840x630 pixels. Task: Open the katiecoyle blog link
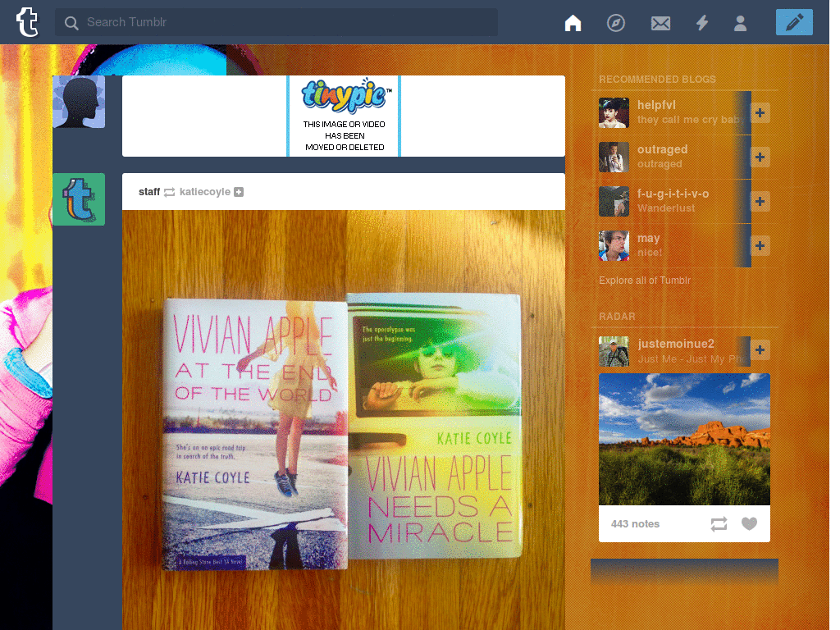click(x=204, y=192)
